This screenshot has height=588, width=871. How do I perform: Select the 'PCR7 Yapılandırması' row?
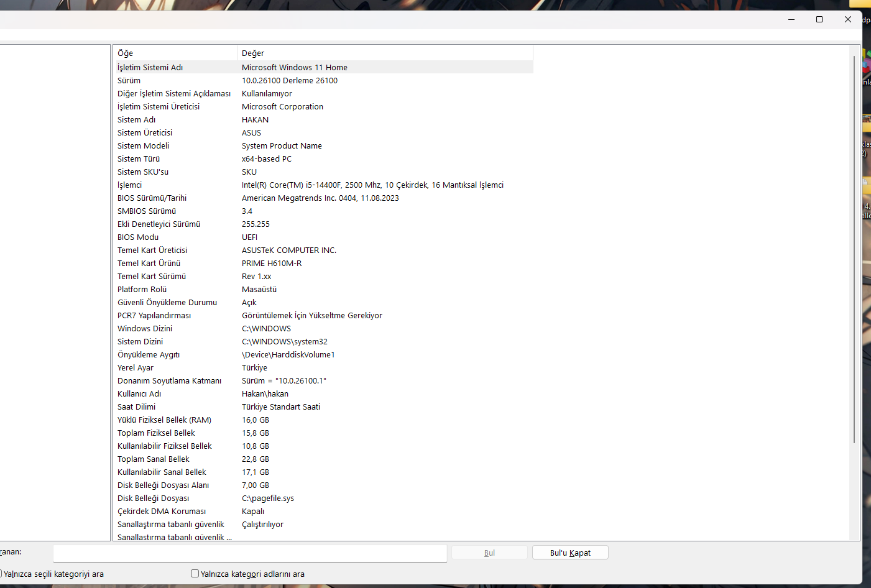tap(323, 316)
